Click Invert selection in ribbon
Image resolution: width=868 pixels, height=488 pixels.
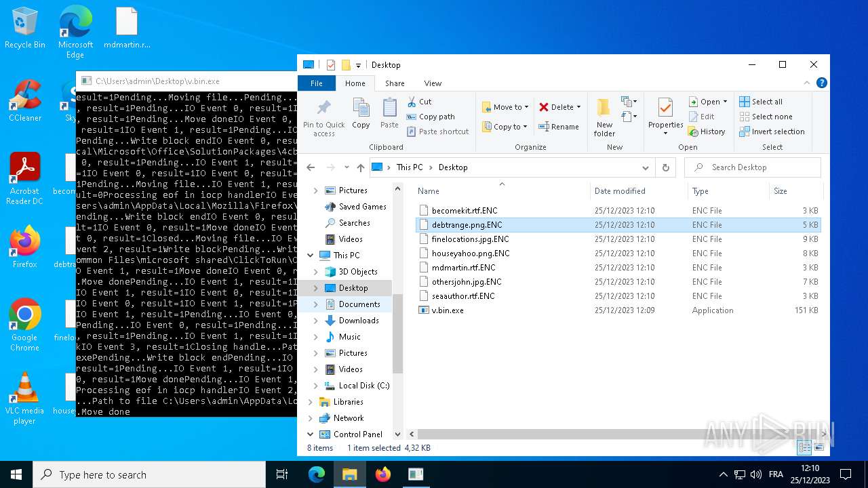772,131
